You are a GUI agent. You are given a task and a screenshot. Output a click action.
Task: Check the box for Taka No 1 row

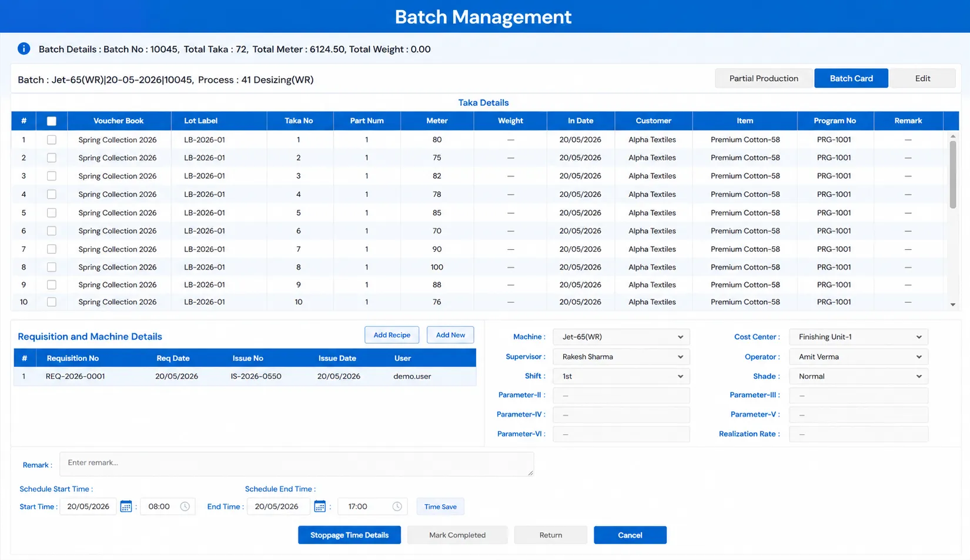[x=52, y=140]
